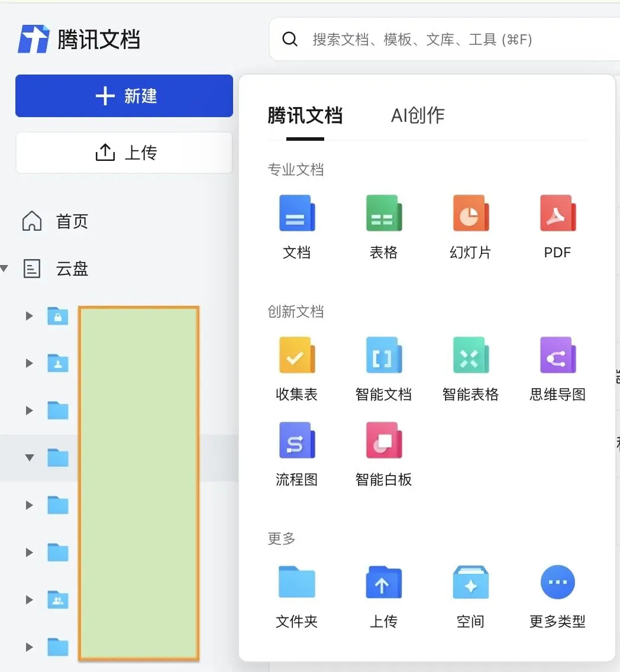Open 云盘 in the sidebar
This screenshot has width=620, height=672.
(x=72, y=269)
